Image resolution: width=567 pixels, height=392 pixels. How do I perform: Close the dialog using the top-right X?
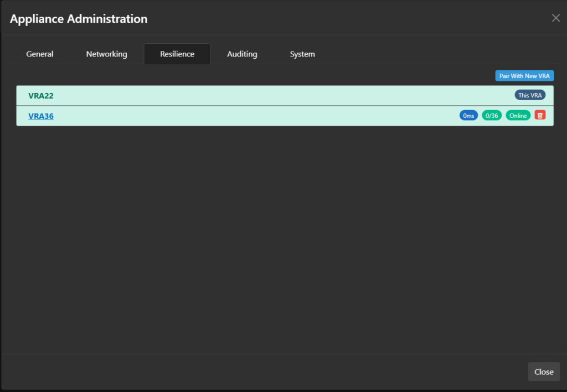(556, 18)
